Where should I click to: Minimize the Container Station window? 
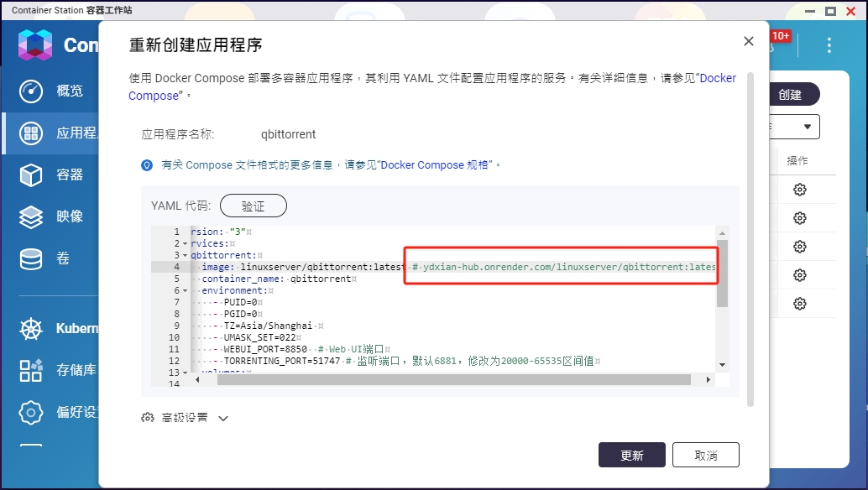click(810, 11)
